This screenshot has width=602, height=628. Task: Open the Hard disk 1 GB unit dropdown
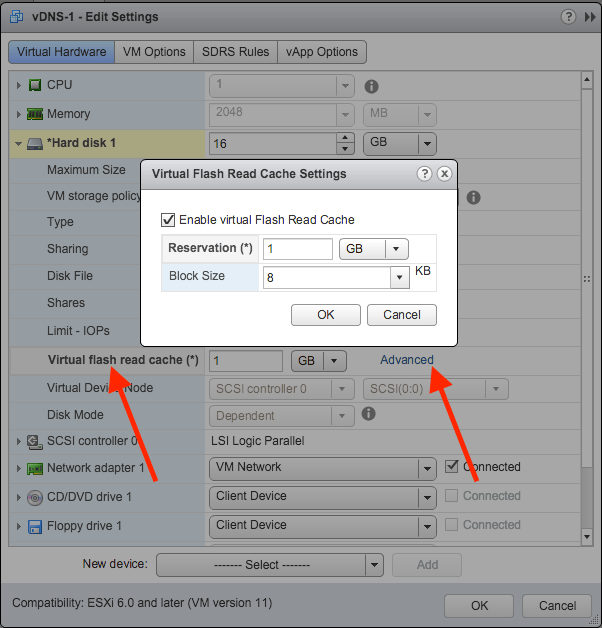click(x=399, y=143)
